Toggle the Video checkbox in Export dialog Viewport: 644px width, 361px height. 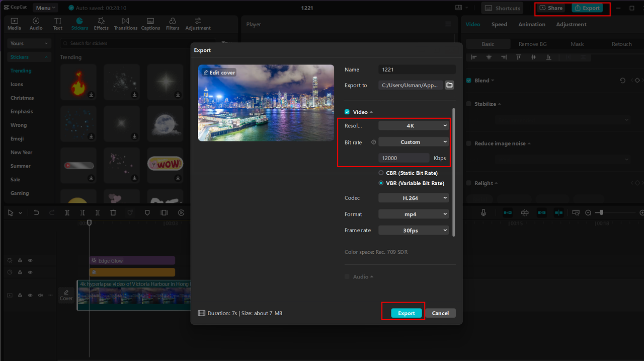[347, 112]
